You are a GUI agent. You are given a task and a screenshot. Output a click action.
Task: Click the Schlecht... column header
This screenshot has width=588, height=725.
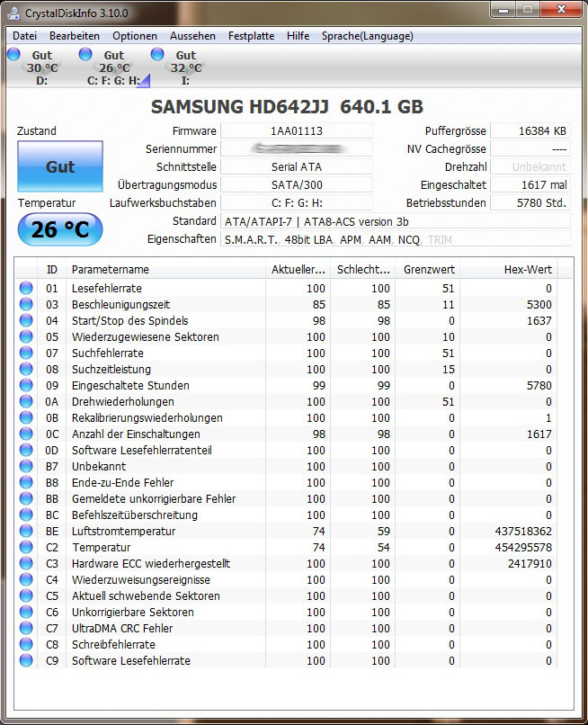363,270
